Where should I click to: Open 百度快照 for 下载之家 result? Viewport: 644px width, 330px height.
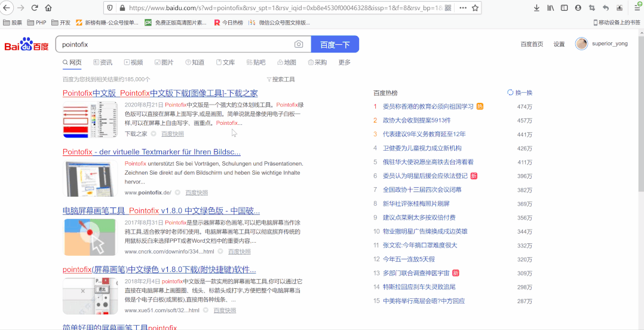click(173, 134)
